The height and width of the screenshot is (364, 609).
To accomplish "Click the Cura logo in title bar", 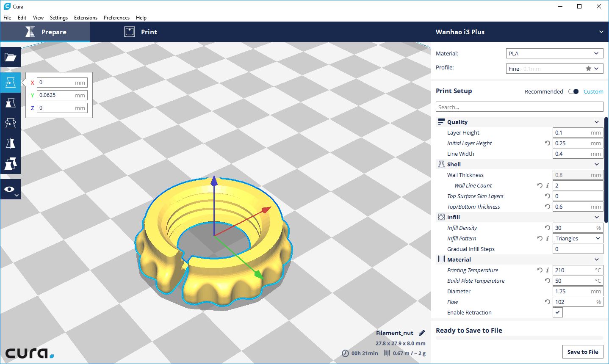I will [7, 6].
